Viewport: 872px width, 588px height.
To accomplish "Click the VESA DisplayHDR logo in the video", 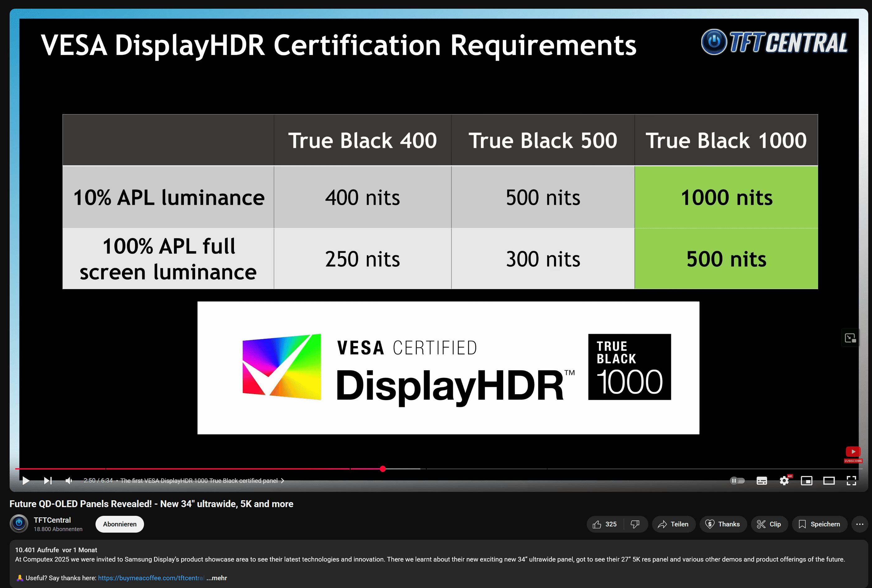I will pos(448,367).
